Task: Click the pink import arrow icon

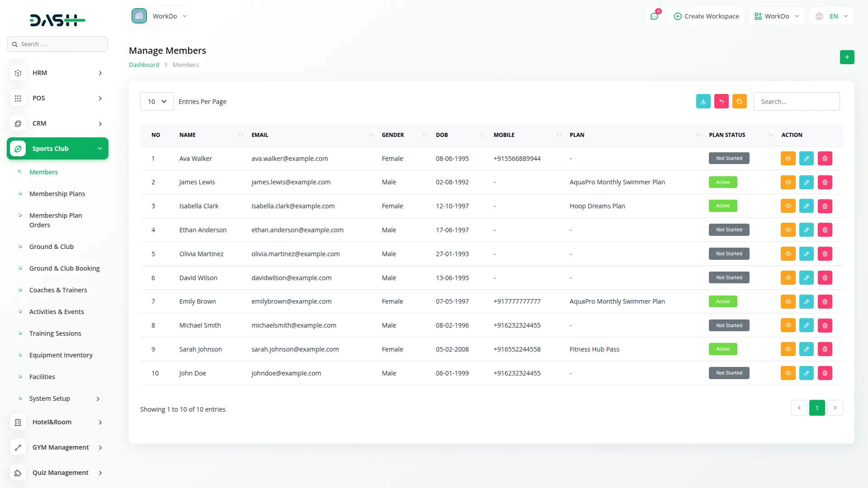Action: pos(722,102)
